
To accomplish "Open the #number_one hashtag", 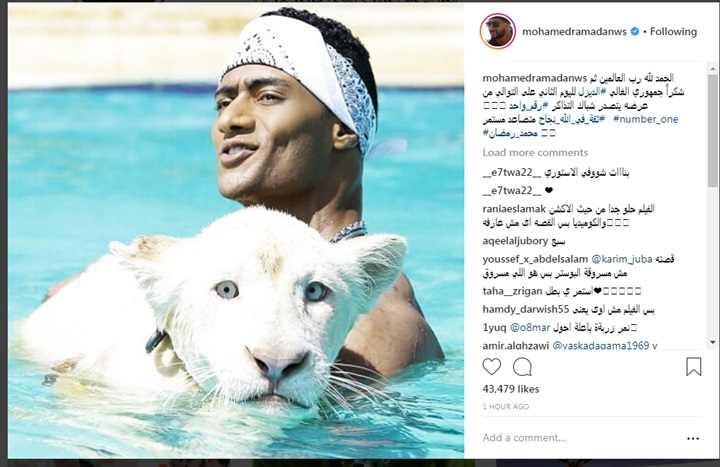I will click(646, 119).
